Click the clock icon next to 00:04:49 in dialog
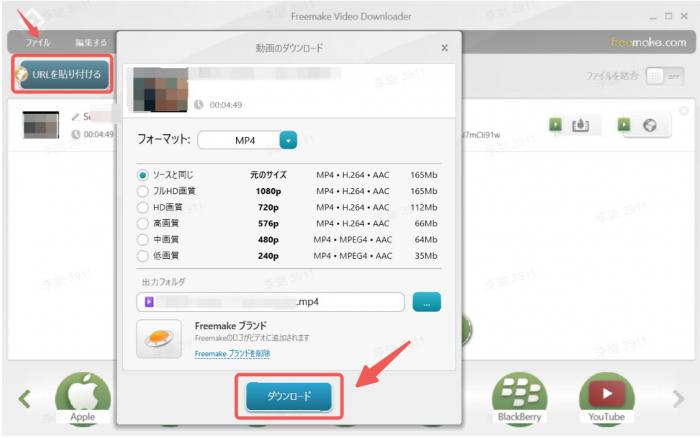 (199, 104)
